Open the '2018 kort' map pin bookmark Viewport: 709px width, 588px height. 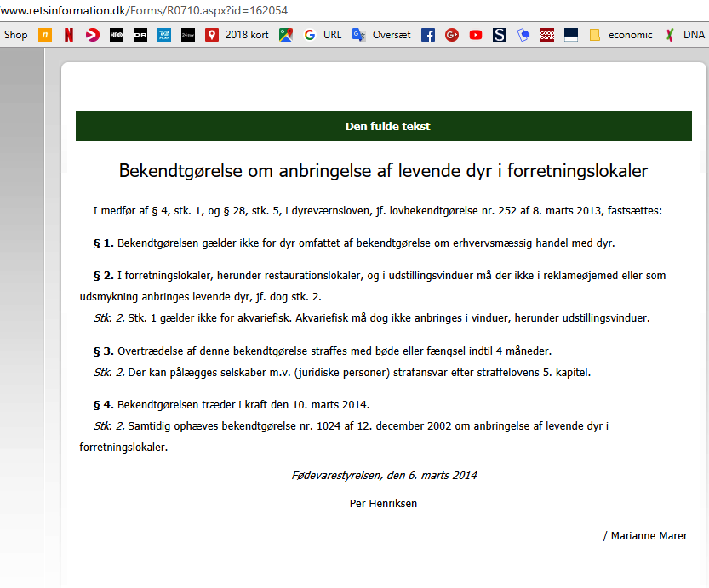tap(237, 35)
